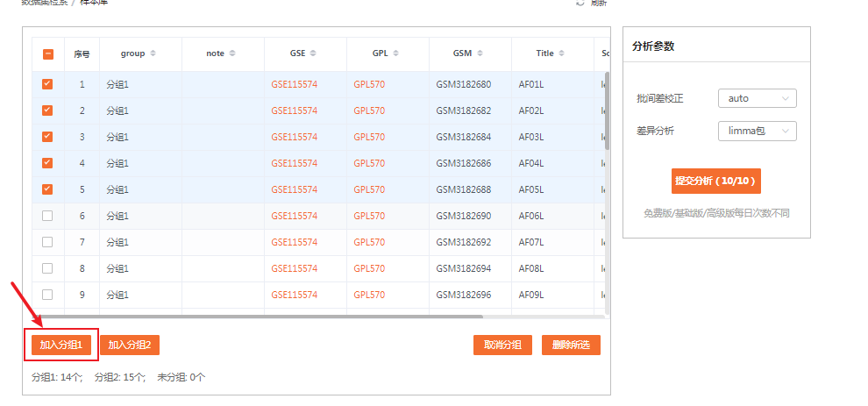Select cell GSM3182688

pyautogui.click(x=463, y=189)
